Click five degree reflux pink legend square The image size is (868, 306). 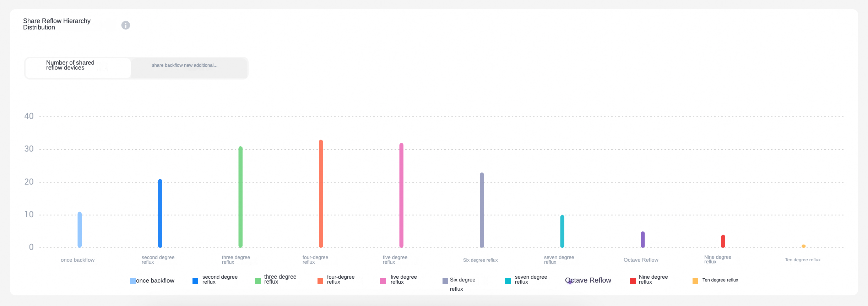tap(383, 281)
